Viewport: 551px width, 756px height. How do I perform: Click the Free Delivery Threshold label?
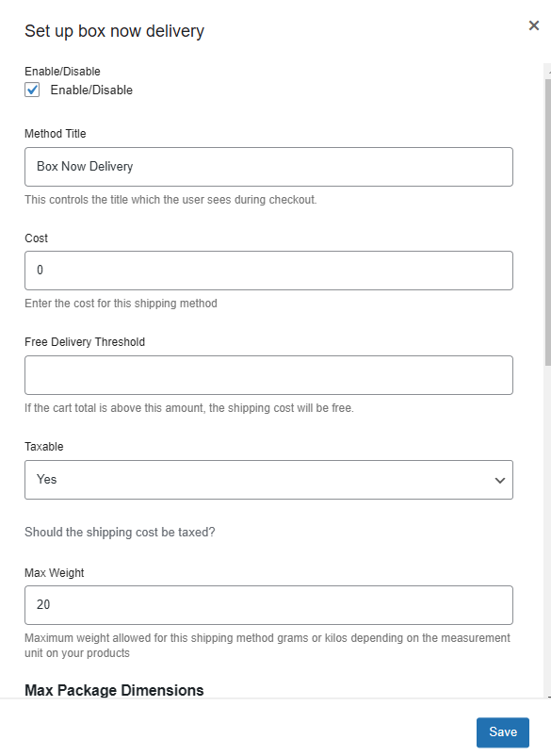(x=85, y=342)
